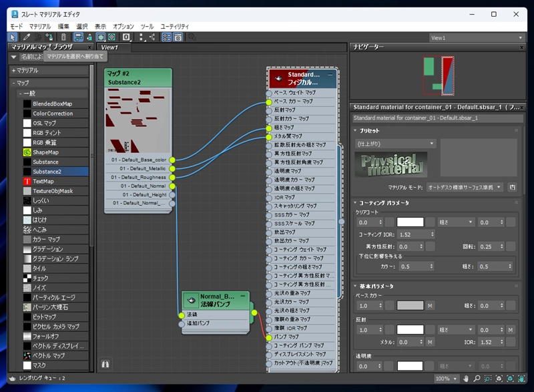
Task: Toggle the M map button beside base color
Action: pos(431,305)
